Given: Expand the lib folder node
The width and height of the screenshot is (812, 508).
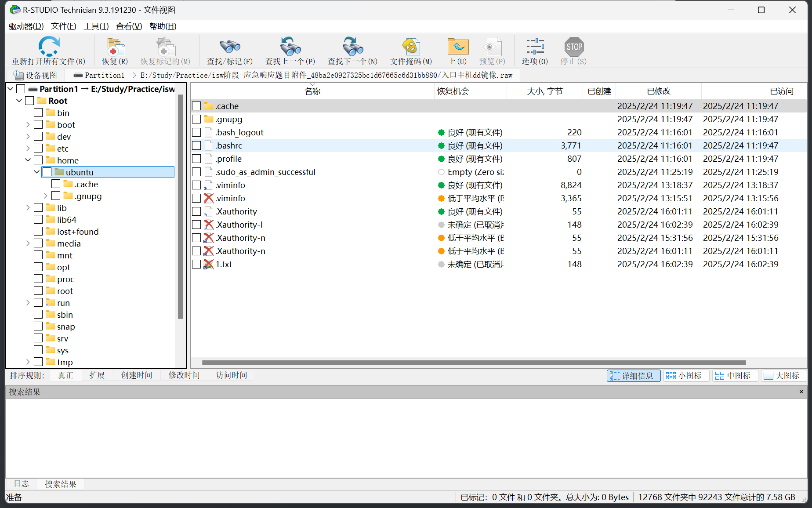Looking at the screenshot, I should pyautogui.click(x=28, y=207).
